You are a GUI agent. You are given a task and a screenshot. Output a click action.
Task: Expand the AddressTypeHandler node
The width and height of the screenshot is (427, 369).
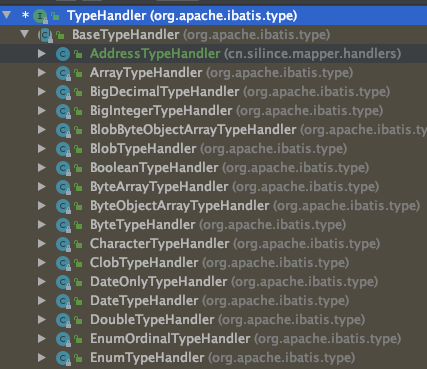[42, 53]
